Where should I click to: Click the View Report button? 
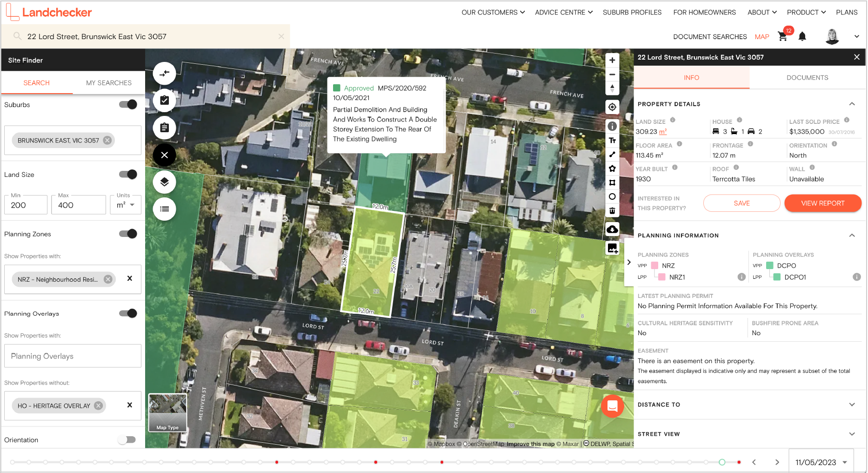[822, 203]
